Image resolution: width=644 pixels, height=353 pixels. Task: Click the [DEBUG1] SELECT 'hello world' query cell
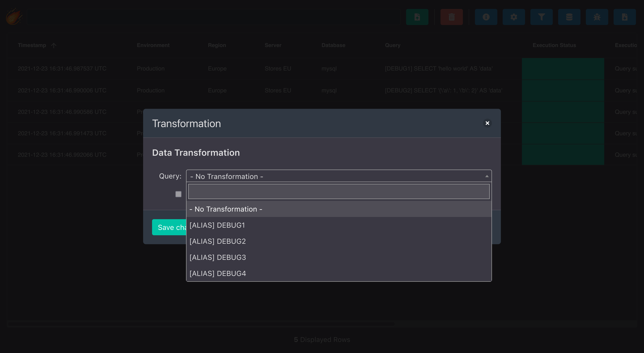[x=439, y=68]
